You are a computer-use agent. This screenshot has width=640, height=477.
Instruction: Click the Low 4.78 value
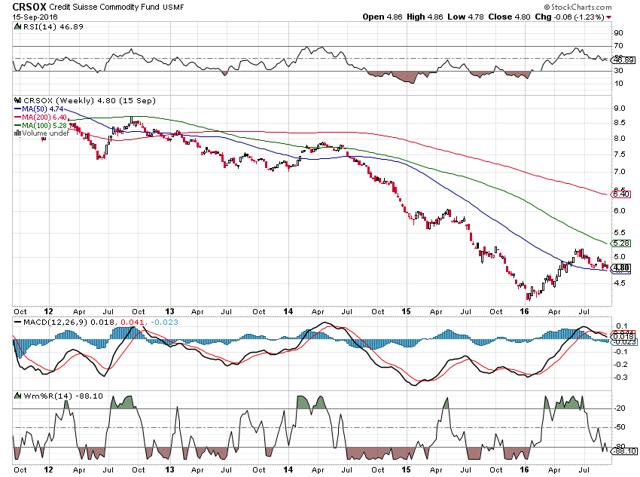(x=466, y=17)
